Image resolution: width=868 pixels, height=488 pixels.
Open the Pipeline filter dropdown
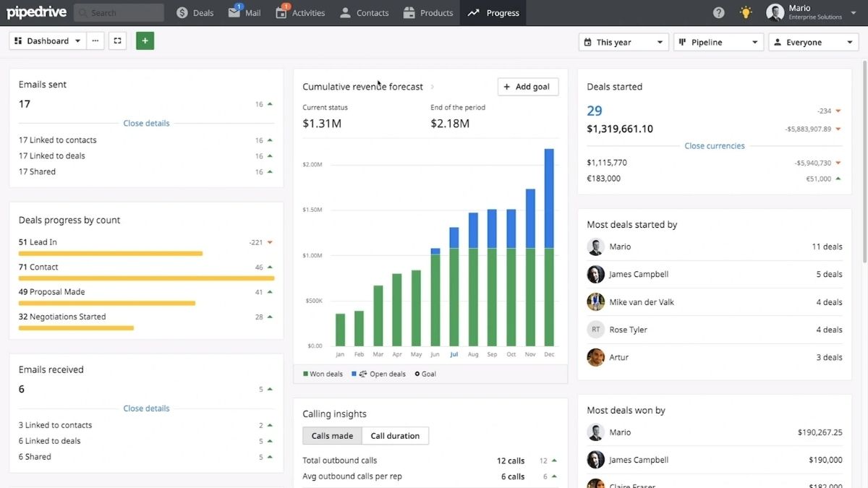(718, 42)
